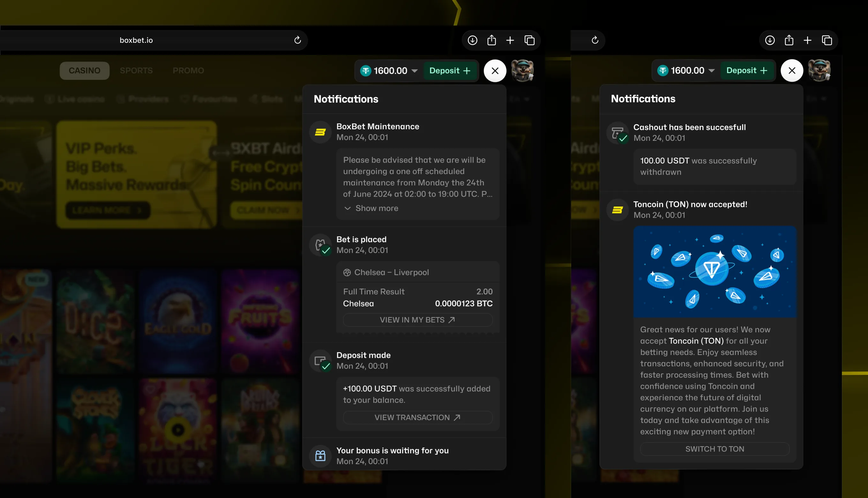Click the left Deposit + button

(x=450, y=71)
